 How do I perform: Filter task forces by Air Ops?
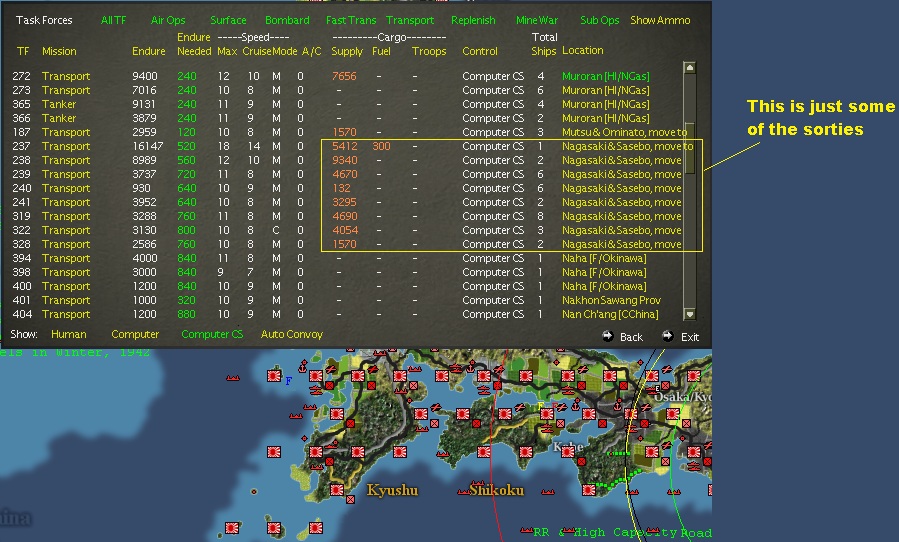coord(168,20)
